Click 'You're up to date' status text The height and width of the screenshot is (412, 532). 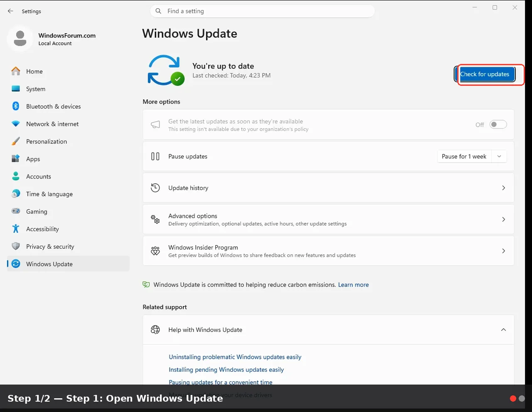[223, 66]
